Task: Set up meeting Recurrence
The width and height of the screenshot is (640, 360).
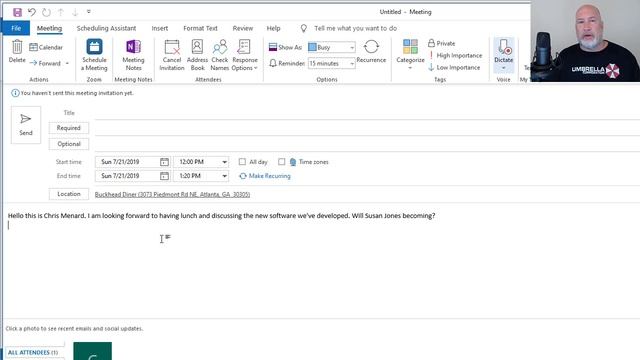Action: [371, 51]
